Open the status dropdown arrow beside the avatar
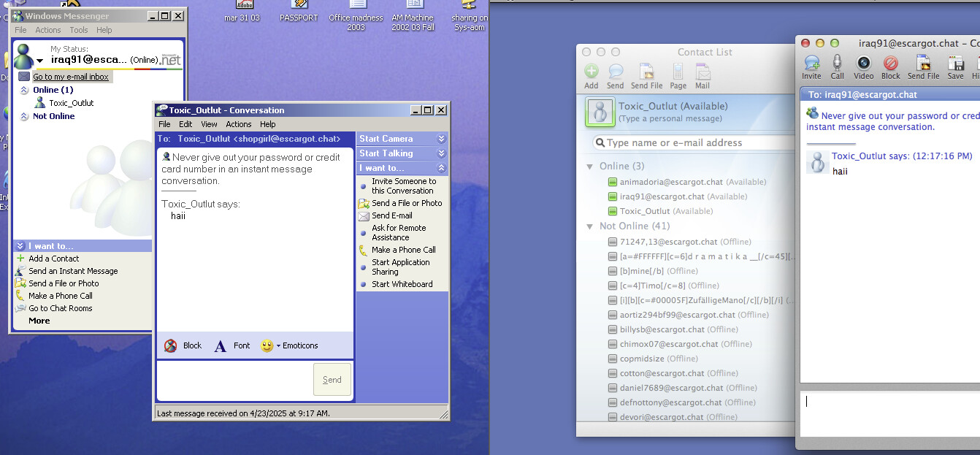980x455 pixels. [x=39, y=61]
